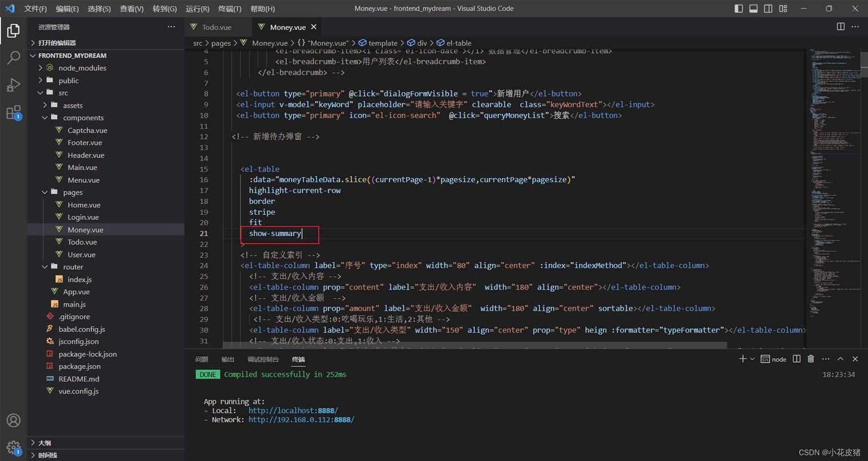Open the Search view icon
The width and height of the screenshot is (868, 461).
[13, 57]
